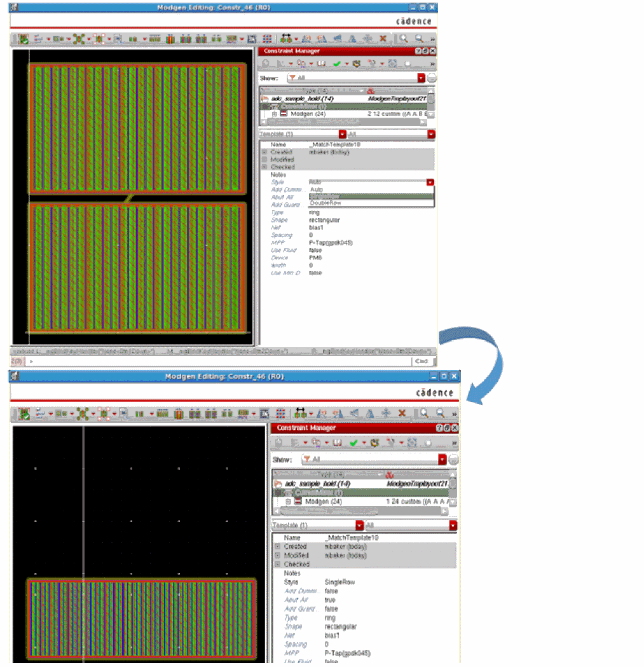
Task: Click the red X delete icon in the top window toolbar
Action: (x=383, y=39)
